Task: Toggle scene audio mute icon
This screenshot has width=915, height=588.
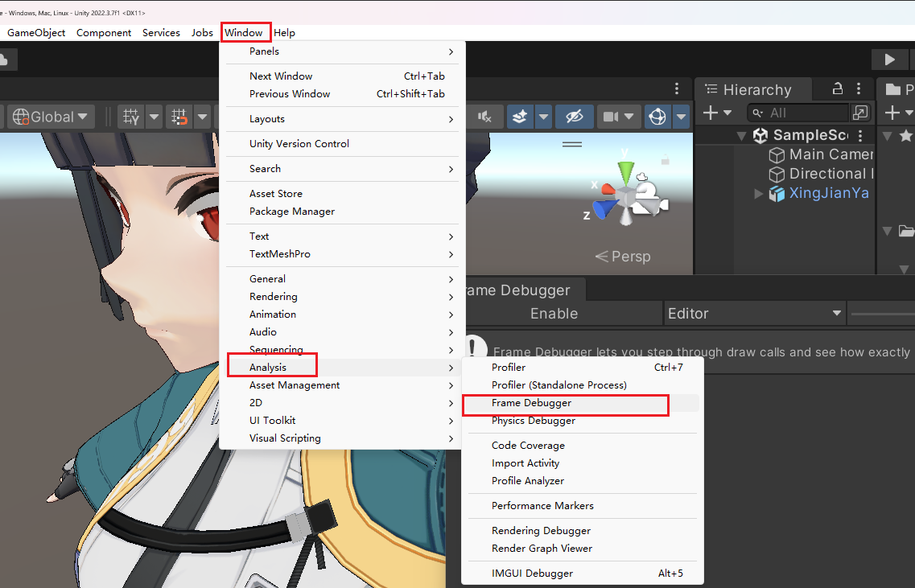Action: coord(484,117)
